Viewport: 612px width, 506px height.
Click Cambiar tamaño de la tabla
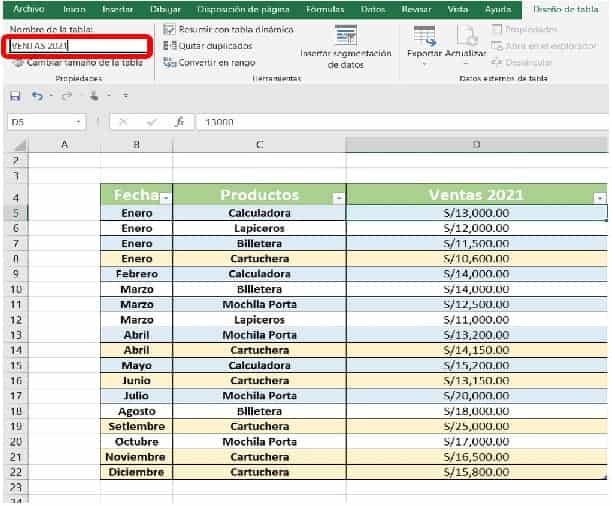pos(77,62)
